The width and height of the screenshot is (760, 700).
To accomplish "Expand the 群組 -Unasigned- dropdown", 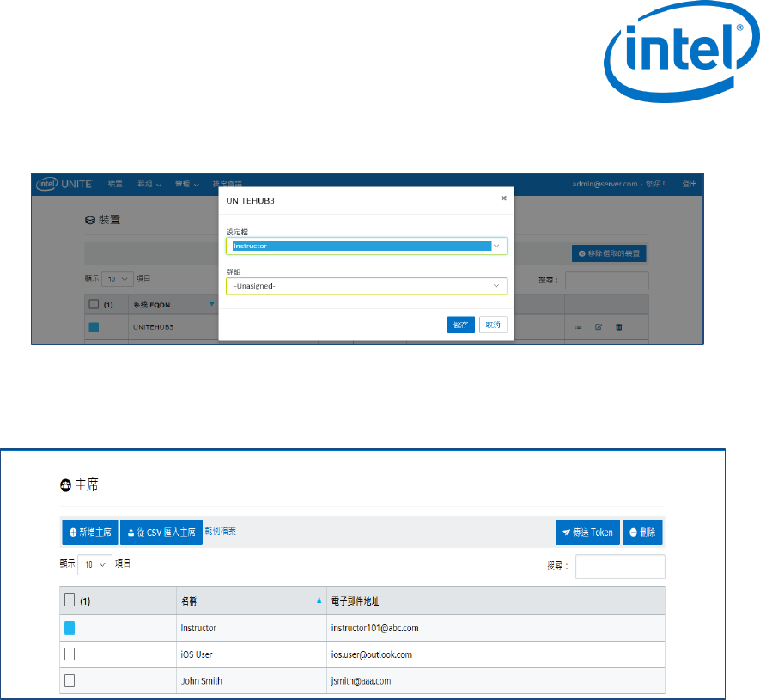I will tap(367, 286).
